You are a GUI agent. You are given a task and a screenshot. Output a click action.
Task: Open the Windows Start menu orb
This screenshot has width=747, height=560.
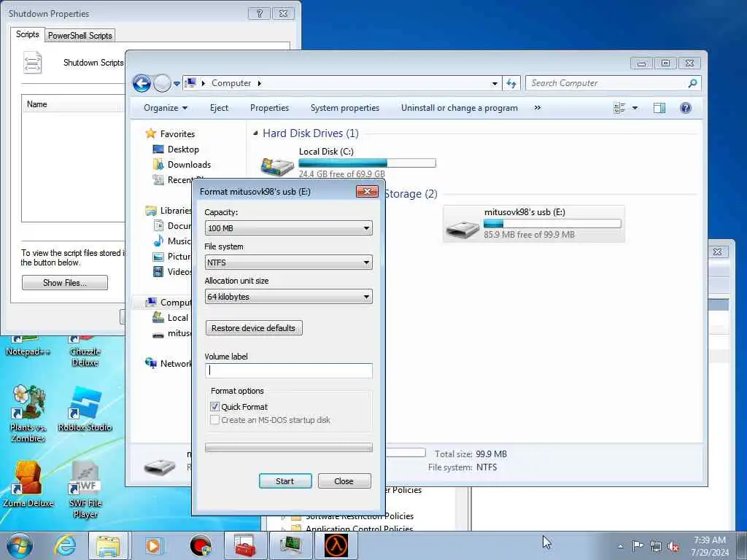[x=20, y=545]
